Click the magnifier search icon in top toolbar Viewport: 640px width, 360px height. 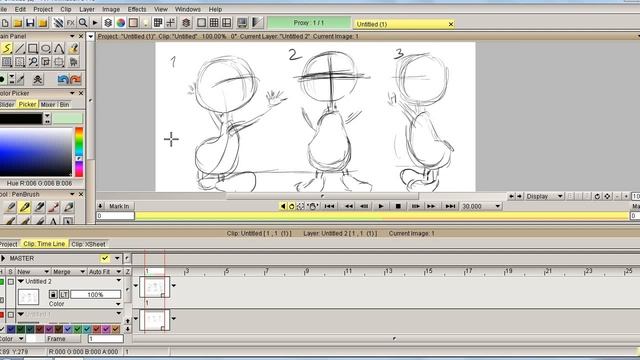click(x=83, y=23)
